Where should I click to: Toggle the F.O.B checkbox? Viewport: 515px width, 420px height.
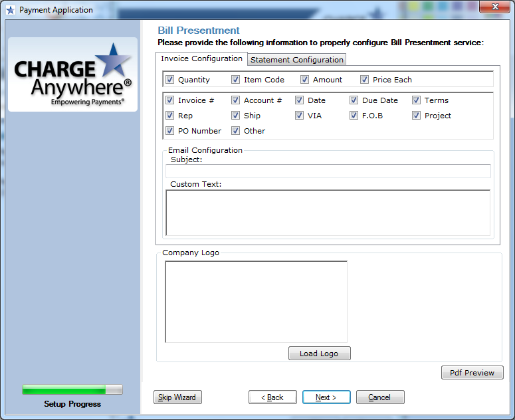click(354, 116)
